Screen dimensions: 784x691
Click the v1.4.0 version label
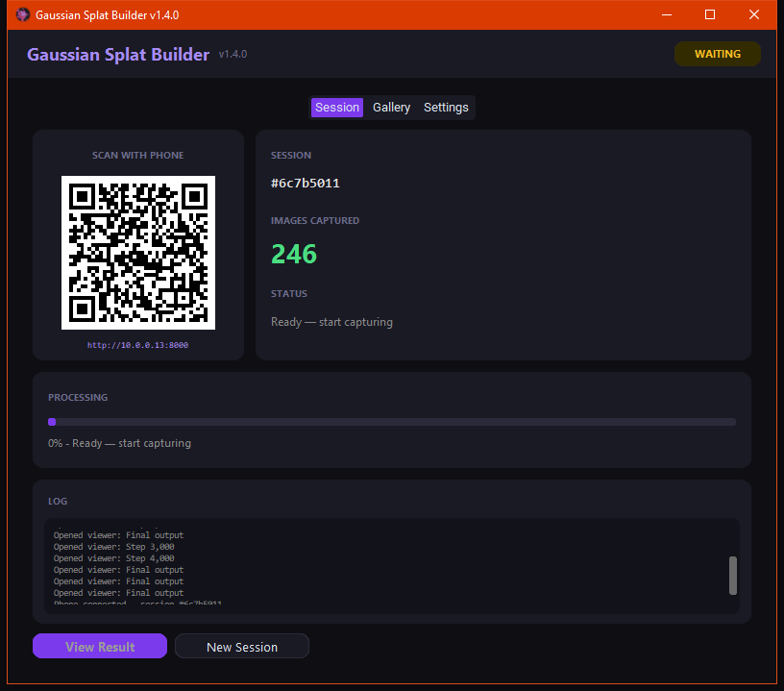233,54
